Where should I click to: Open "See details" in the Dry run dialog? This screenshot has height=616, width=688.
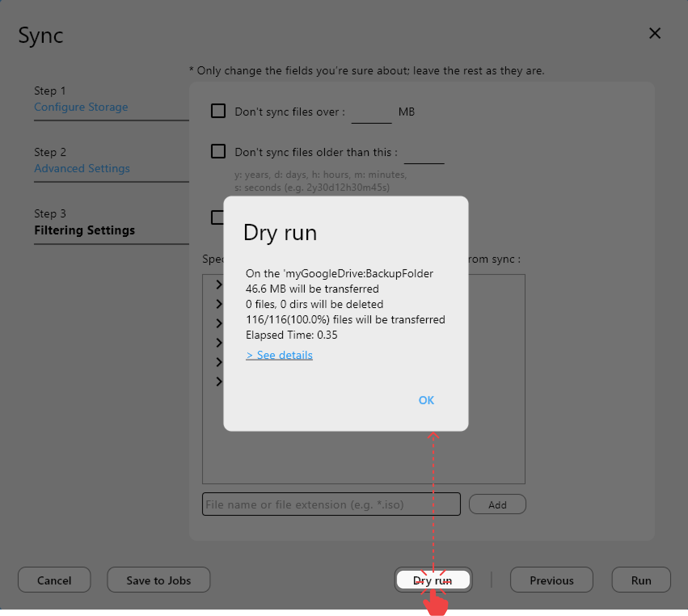coord(279,354)
